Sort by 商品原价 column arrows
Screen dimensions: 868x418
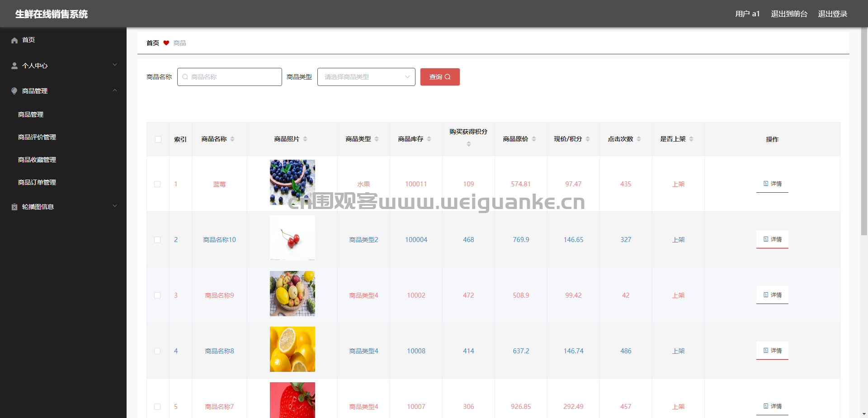pos(534,139)
